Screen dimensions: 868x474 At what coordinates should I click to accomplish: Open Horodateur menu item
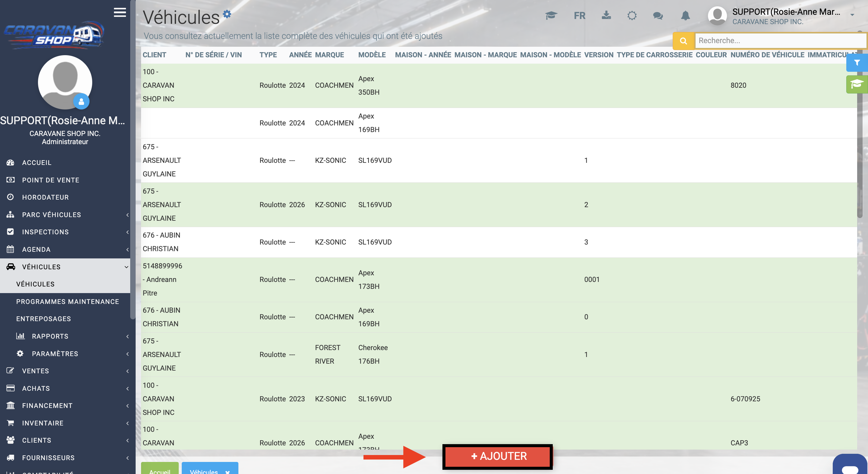pyautogui.click(x=65, y=197)
